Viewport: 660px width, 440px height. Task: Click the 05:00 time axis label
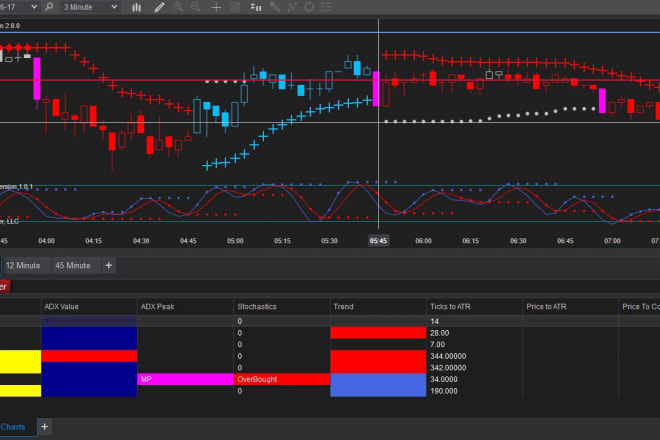coord(235,241)
